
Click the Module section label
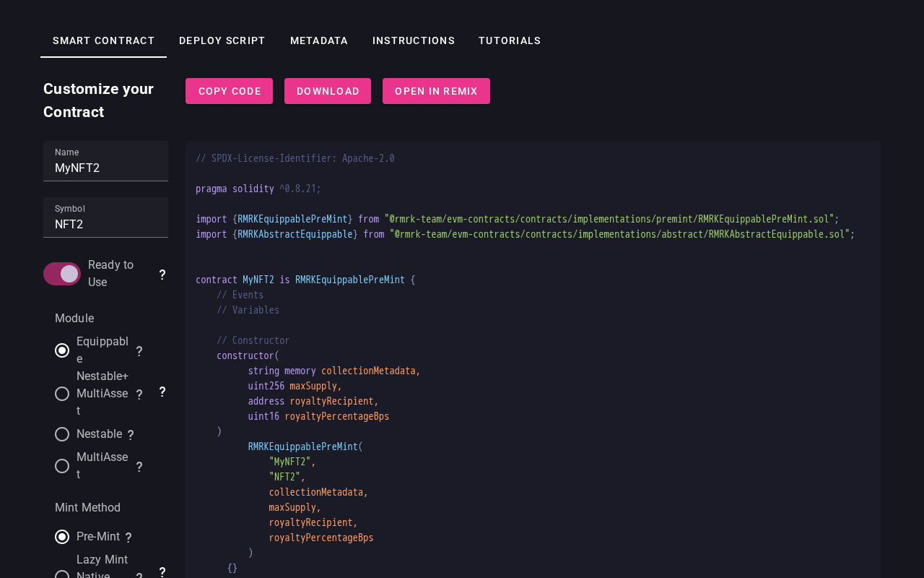(74, 319)
